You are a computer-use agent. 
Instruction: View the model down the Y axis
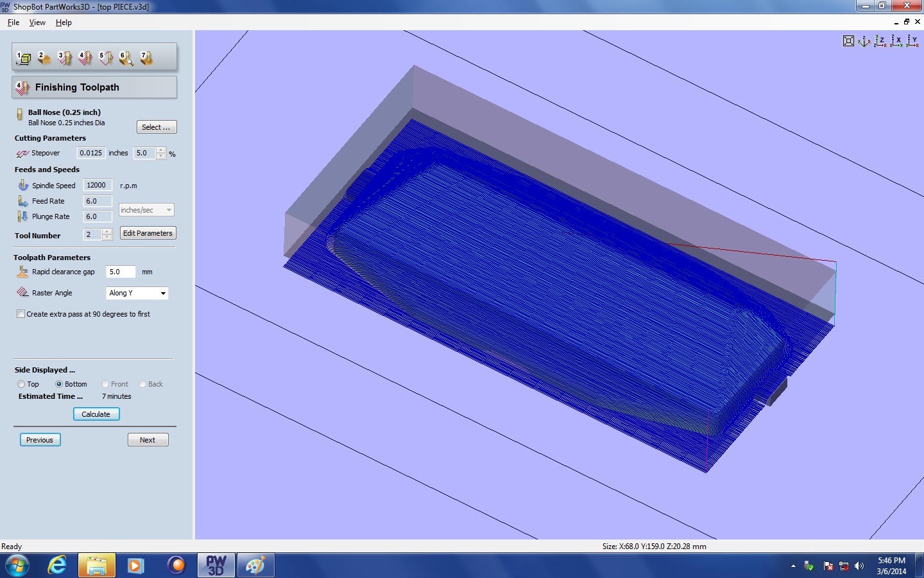912,41
